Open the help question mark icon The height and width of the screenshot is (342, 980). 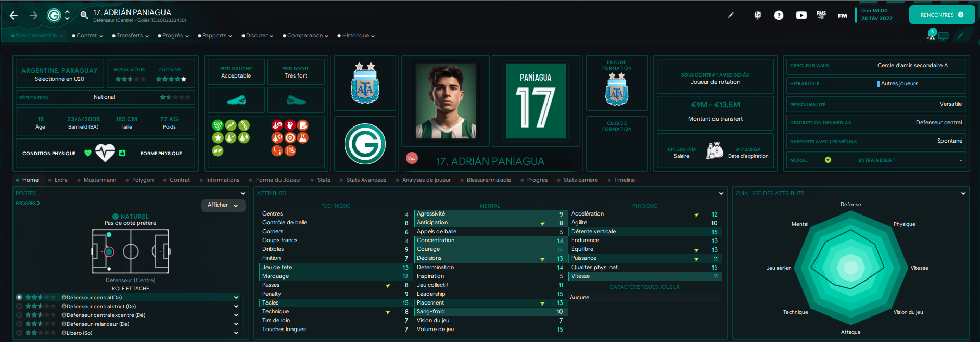(779, 16)
